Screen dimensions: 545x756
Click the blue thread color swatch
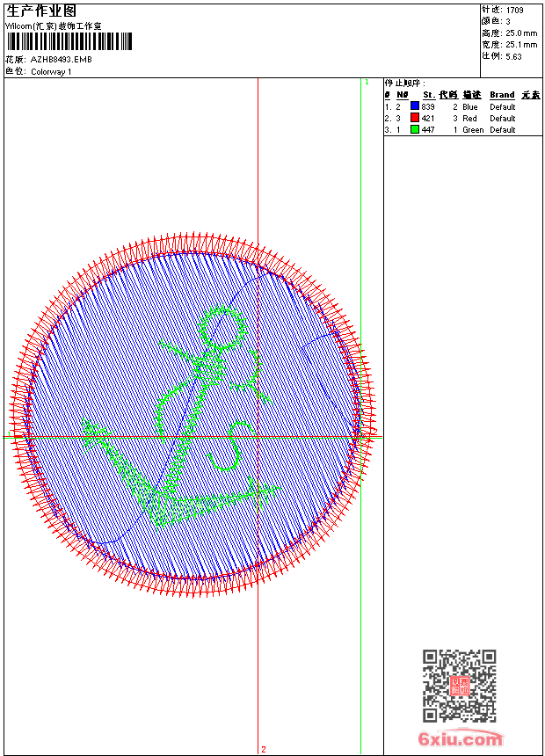(x=415, y=106)
